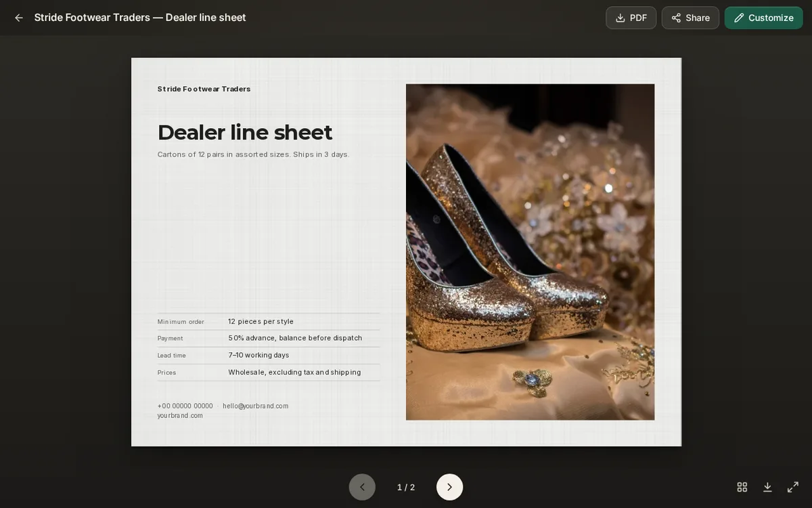Click the '7–10 working days' value
The image size is (812, 508).
pos(258,355)
